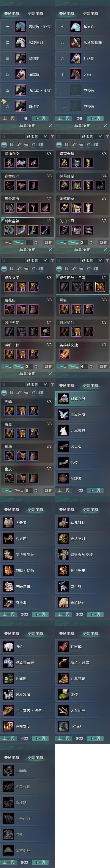Viewport: 110px width, 868px height.
Task: Open 已收集 dropdown above 蝶神夺空 set
Action: (37, 136)
